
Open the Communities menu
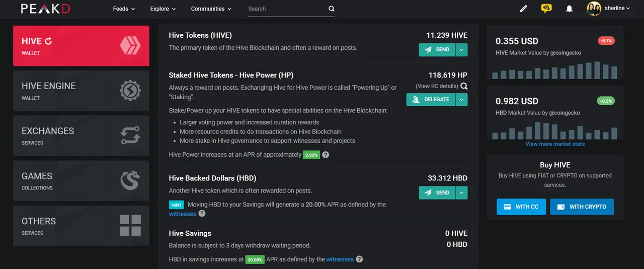pyautogui.click(x=211, y=9)
